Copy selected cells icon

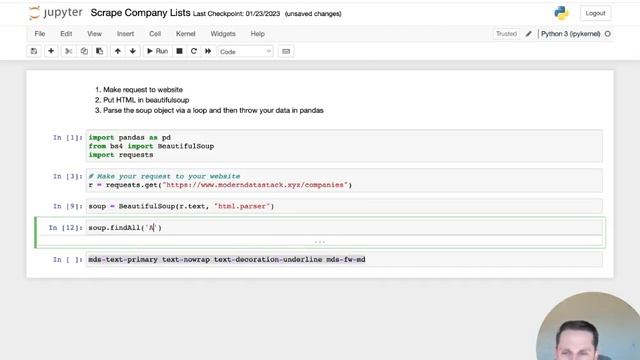(84, 51)
